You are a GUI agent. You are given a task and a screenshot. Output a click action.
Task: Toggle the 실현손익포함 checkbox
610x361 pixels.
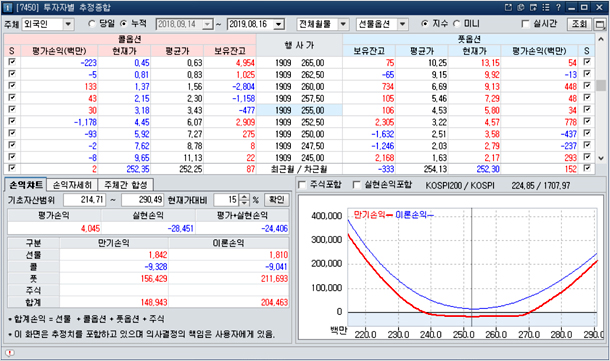click(382, 184)
